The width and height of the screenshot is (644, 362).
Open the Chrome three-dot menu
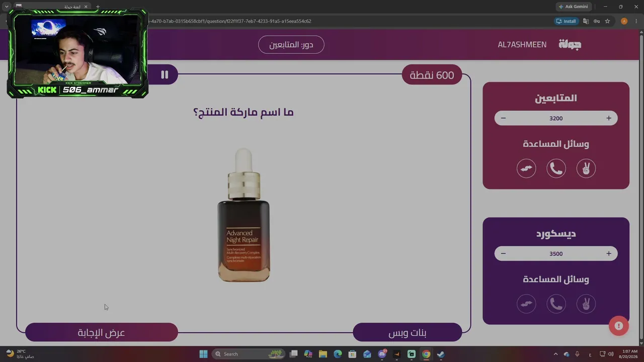pyautogui.click(x=636, y=21)
